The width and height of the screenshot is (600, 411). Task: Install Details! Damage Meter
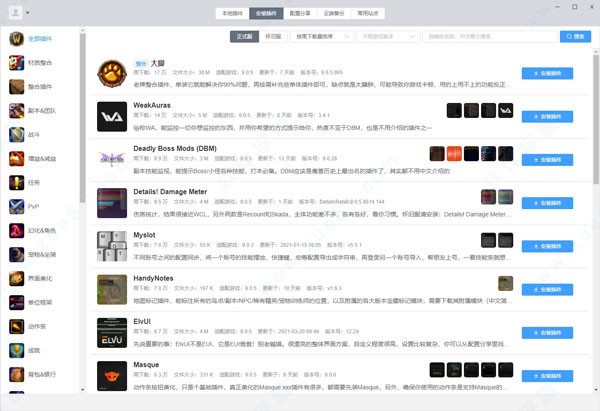tap(547, 203)
